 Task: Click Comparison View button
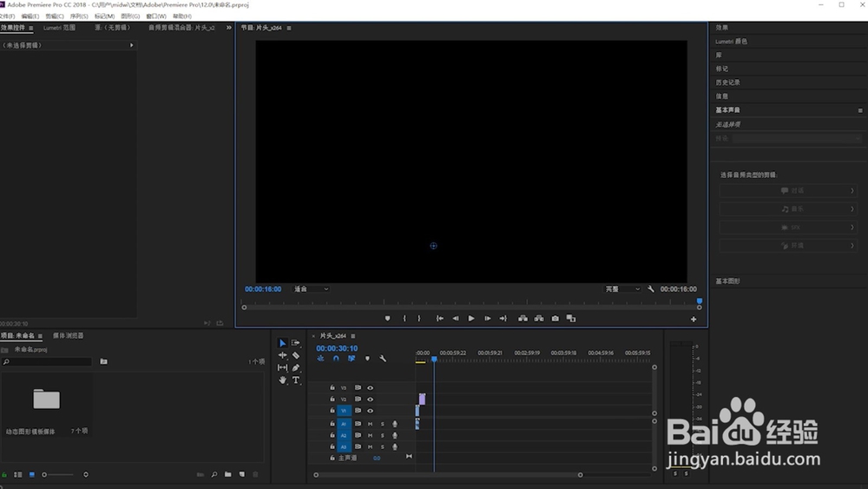pyautogui.click(x=571, y=319)
